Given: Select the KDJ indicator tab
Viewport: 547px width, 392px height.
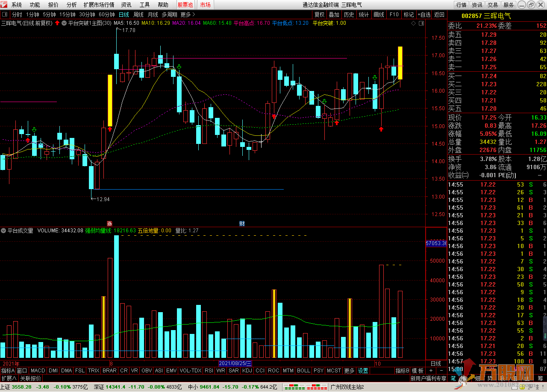Looking at the screenshot, I should coord(247,371).
